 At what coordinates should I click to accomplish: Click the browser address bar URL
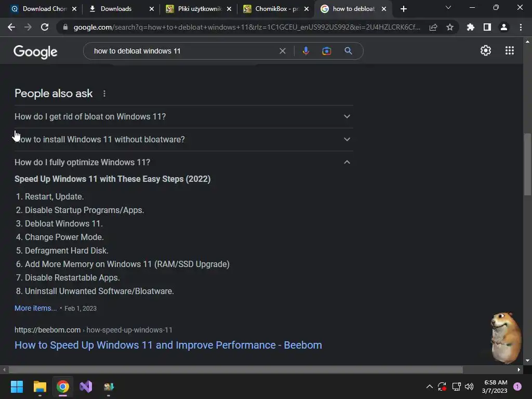247,27
